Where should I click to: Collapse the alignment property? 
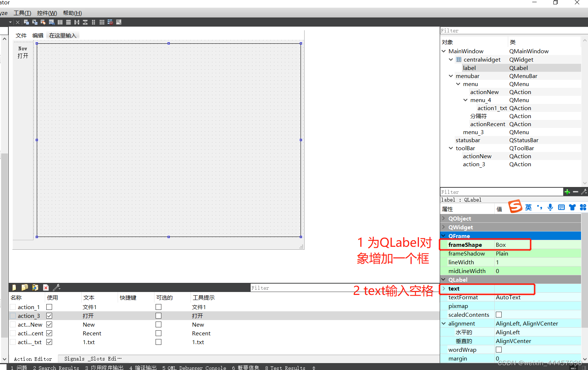[x=444, y=323]
